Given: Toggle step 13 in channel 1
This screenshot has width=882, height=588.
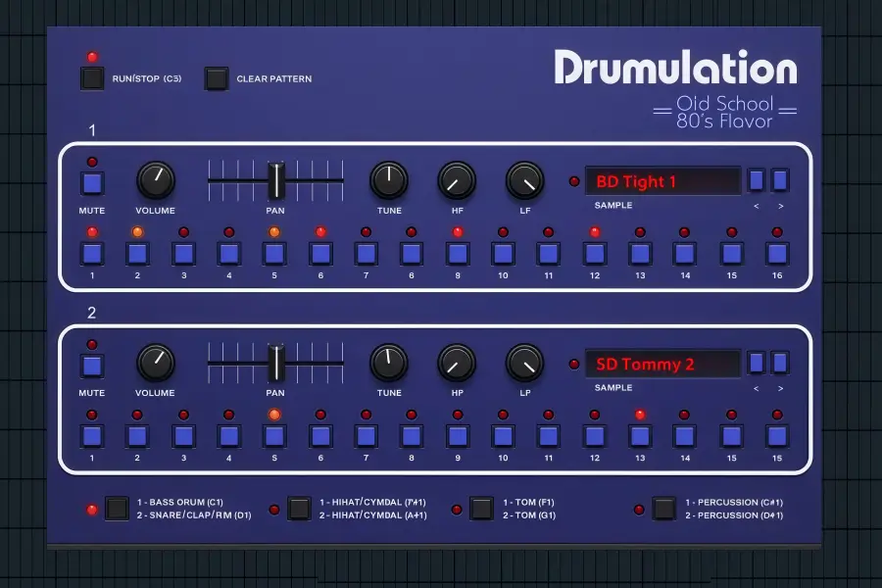Looking at the screenshot, I should (640, 254).
